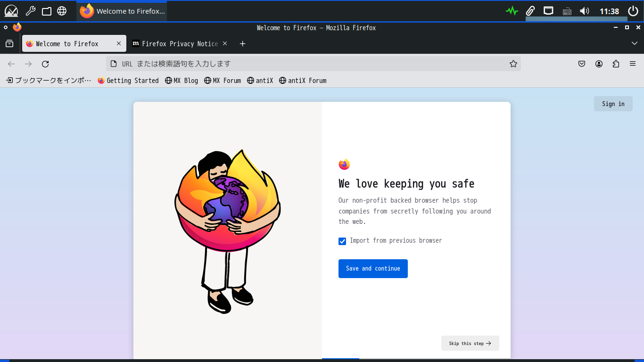Viewport: 644px width, 362px height.
Task: Open the MX Forum bookmark
Action: pyautogui.click(x=223, y=81)
